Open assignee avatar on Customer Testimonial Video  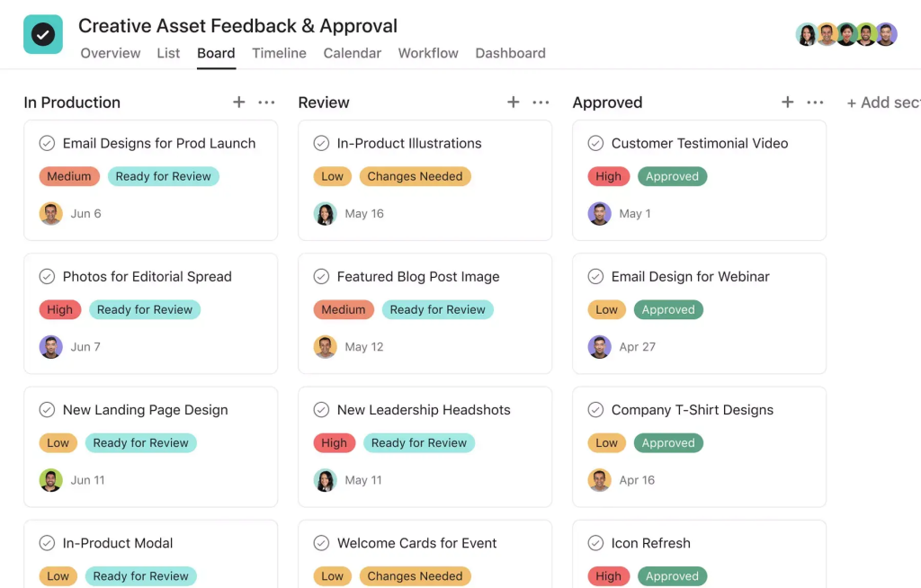(600, 214)
